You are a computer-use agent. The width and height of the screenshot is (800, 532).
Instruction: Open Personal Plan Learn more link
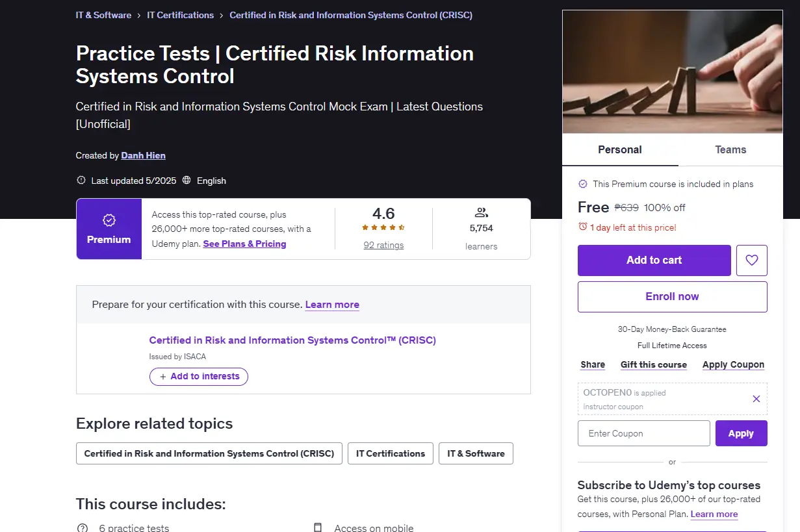(714, 514)
